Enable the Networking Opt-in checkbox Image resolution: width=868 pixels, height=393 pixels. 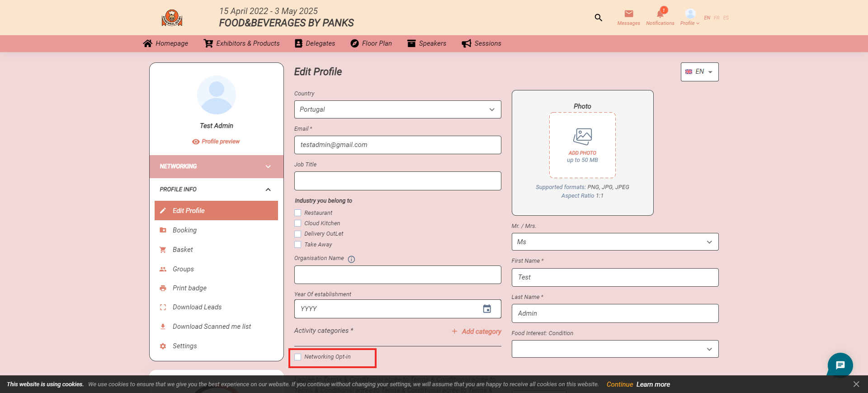297,357
